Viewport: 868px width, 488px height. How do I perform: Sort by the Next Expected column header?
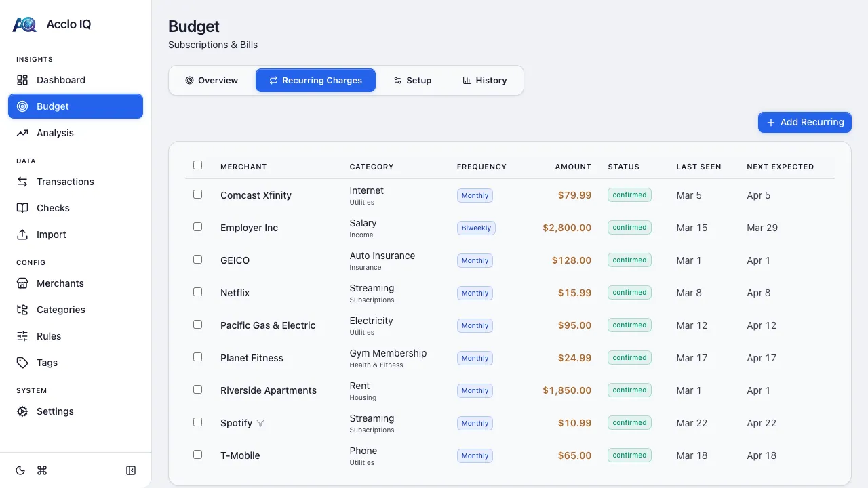tap(780, 167)
